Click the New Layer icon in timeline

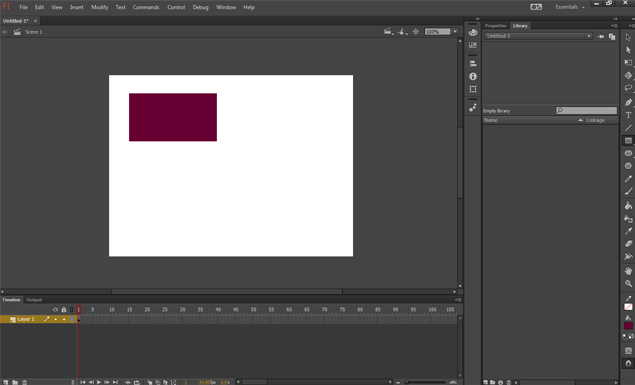coord(5,382)
